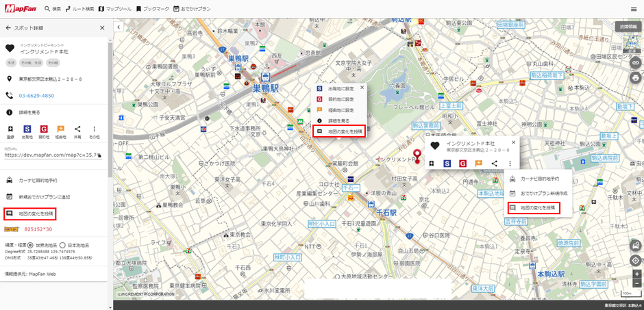Click the G destination icon in map popup

coord(463,163)
